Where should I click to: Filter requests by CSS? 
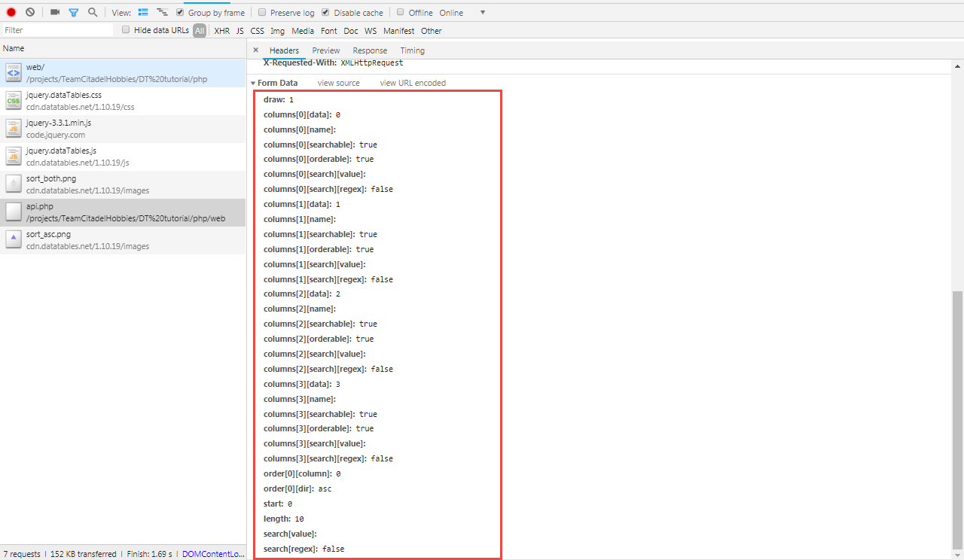point(258,31)
